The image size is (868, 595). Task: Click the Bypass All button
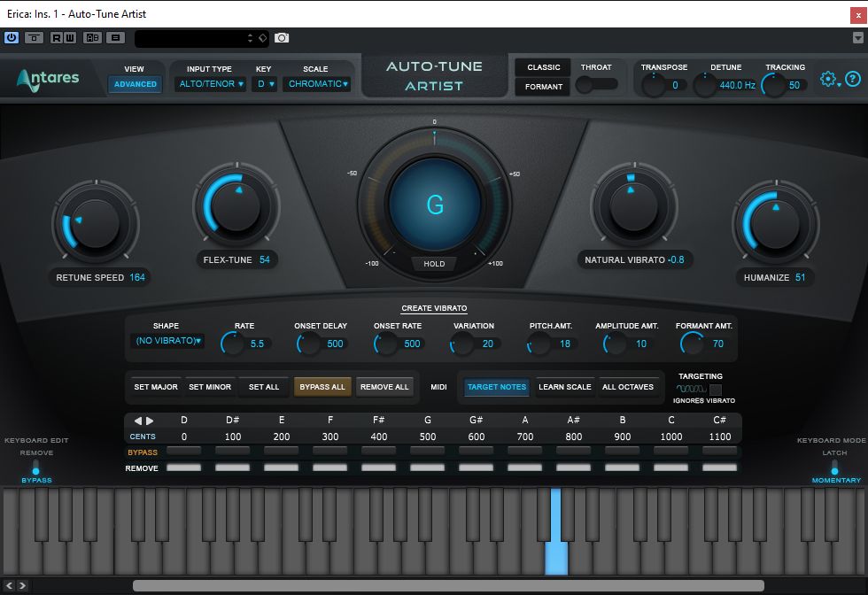(x=322, y=387)
